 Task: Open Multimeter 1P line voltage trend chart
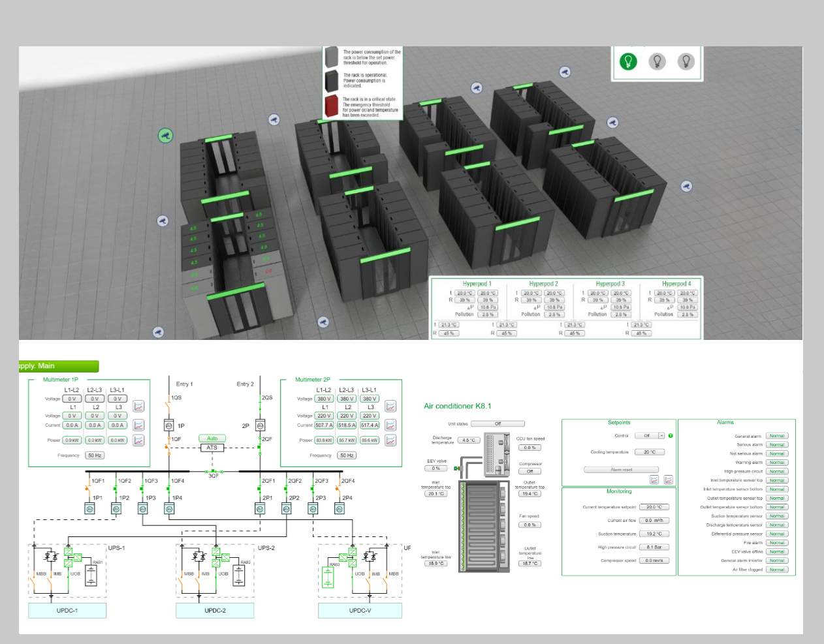tap(138, 406)
